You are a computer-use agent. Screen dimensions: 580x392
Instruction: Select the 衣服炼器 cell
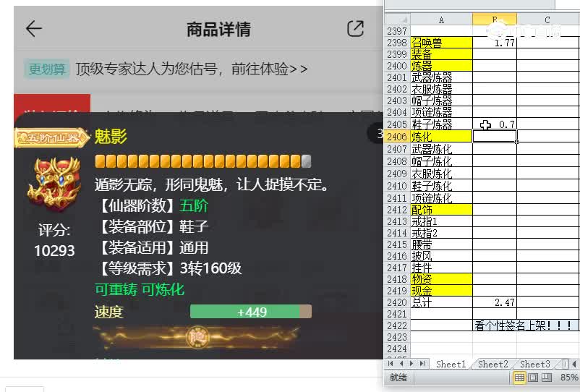(x=441, y=89)
